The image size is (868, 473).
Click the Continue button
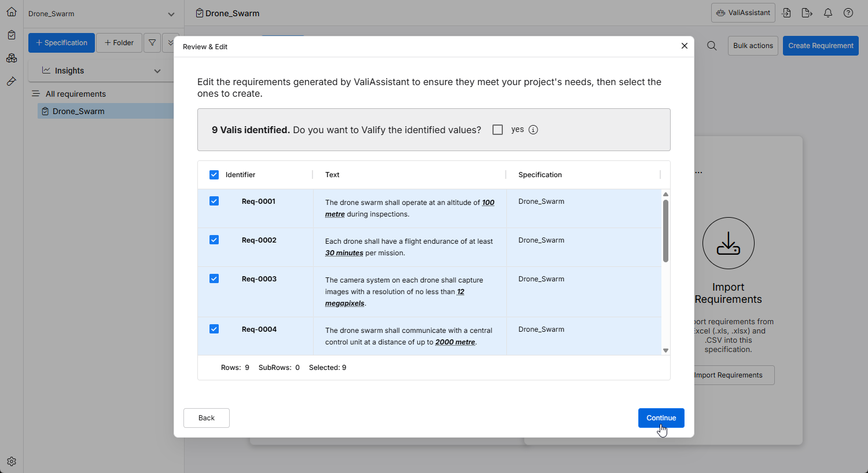tap(661, 418)
